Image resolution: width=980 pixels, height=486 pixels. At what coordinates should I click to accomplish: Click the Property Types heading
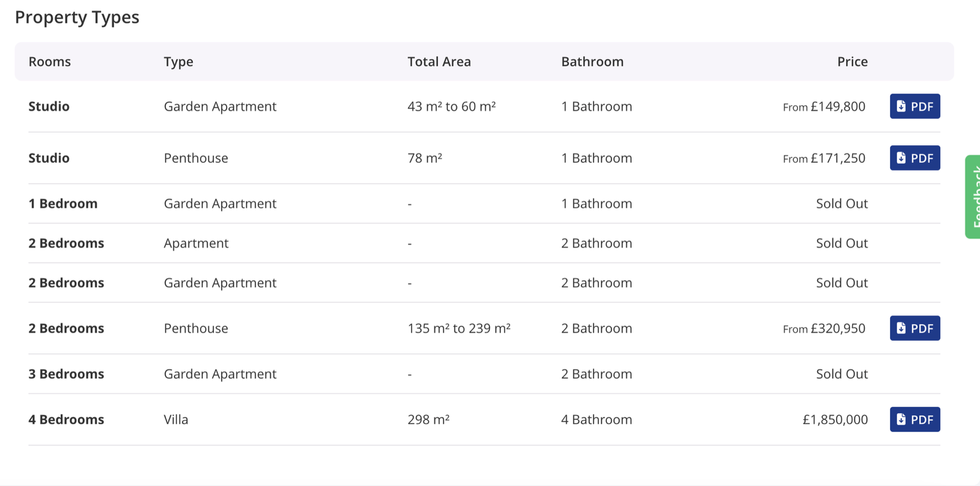tap(77, 17)
